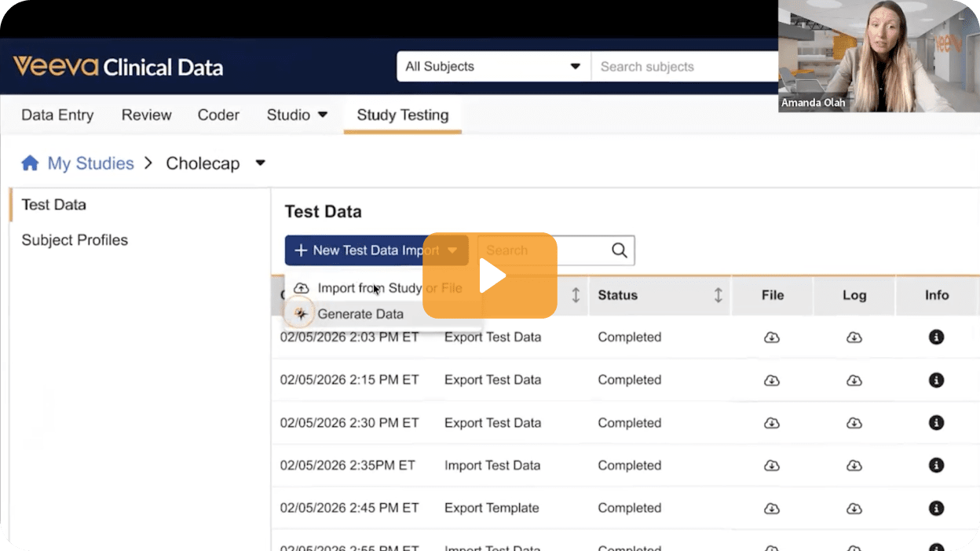Click the Veeva Clinical Data logo
This screenshot has height=551, width=980.
(x=118, y=67)
